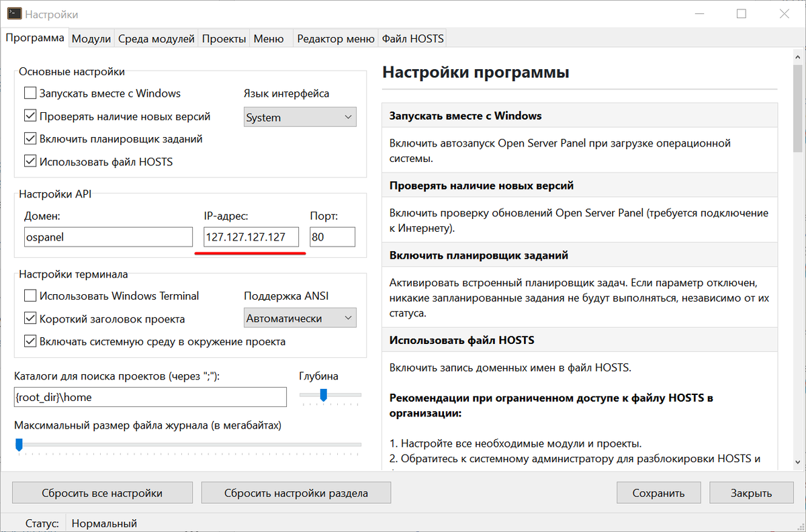Image resolution: width=806 pixels, height=532 pixels.
Task: Disable checking for new versions
Action: (30, 116)
